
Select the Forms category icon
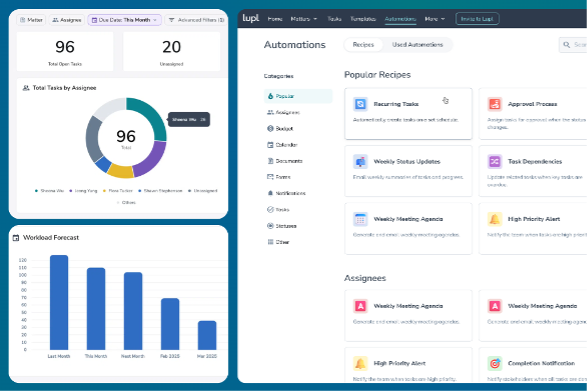[270, 177]
